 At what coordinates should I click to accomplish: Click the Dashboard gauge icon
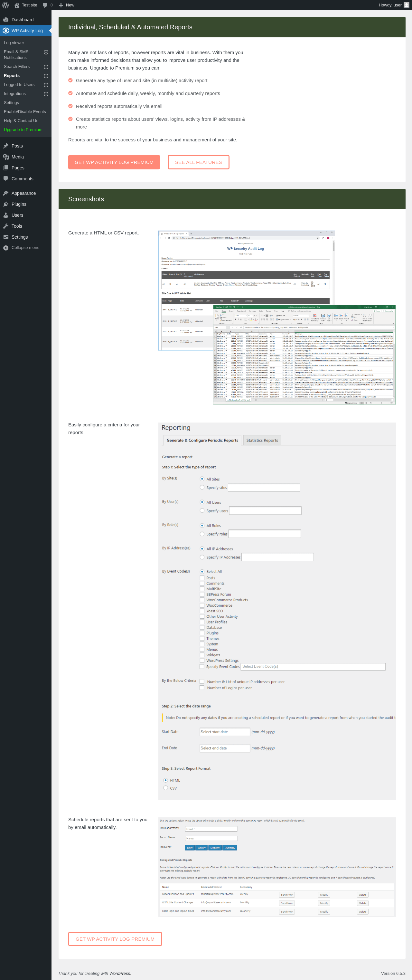6,19
